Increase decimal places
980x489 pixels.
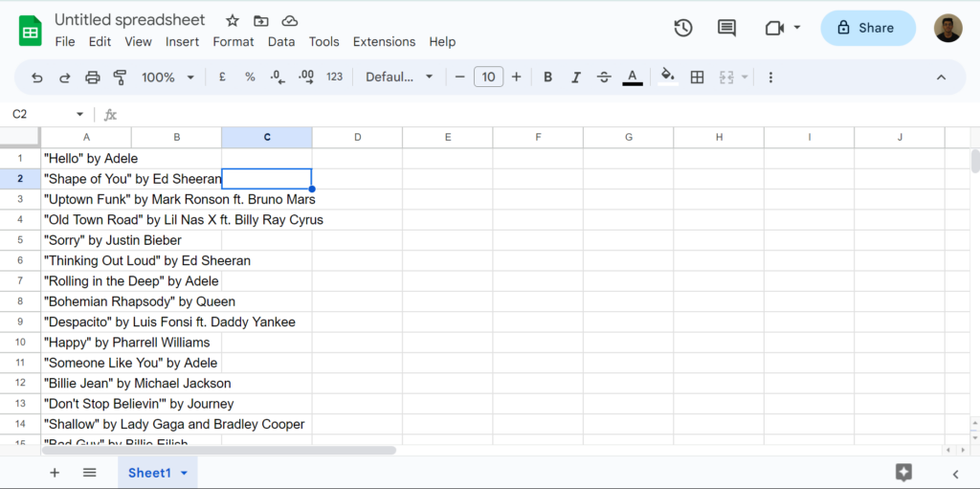[x=306, y=77]
